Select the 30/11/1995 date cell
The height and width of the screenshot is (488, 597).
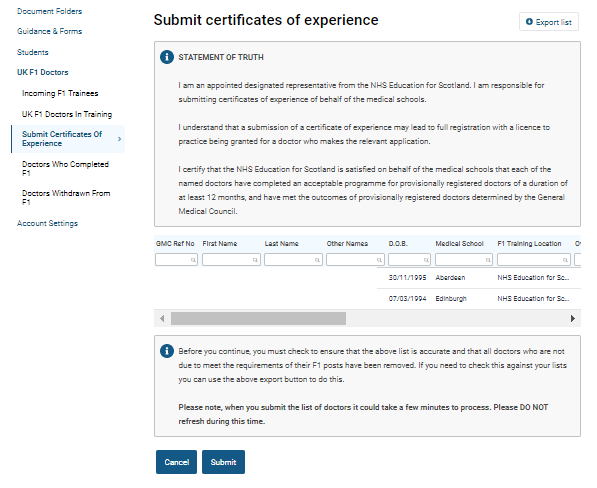point(407,278)
